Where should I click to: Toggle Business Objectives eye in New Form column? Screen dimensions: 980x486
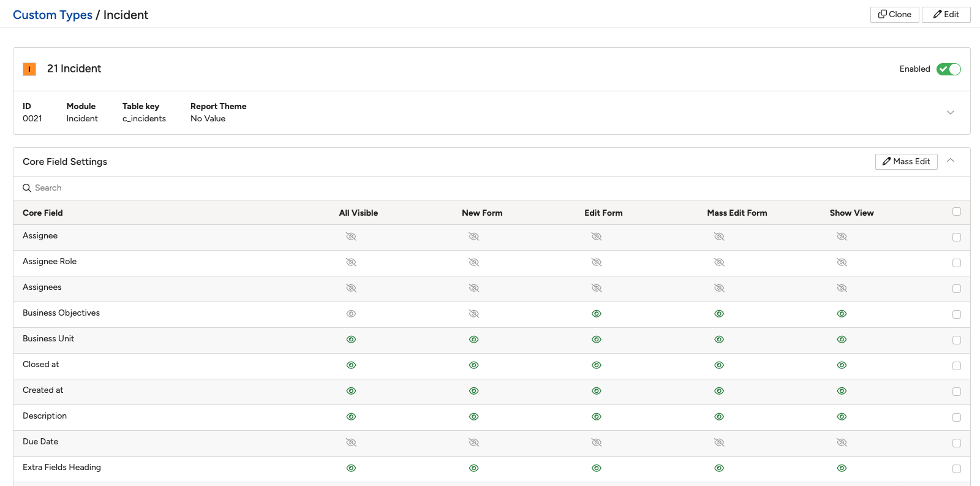pos(473,314)
